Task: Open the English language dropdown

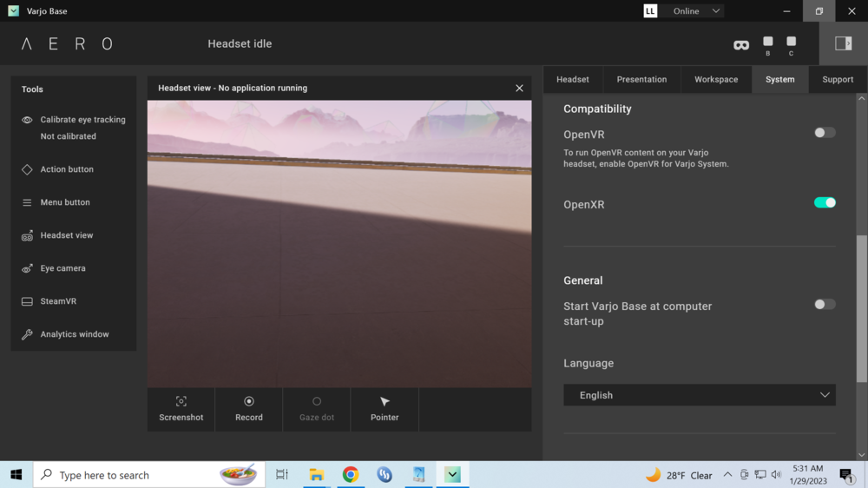Action: [699, 395]
